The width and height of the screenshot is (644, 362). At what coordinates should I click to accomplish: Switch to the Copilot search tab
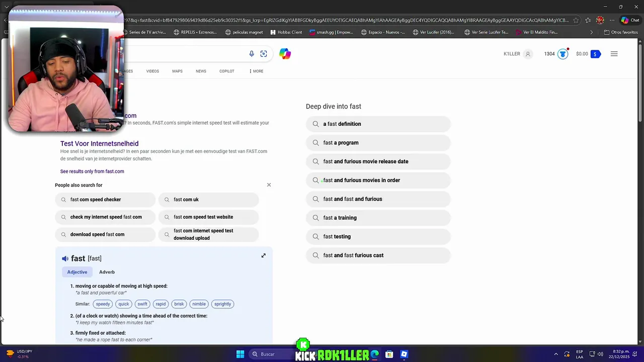tap(227, 71)
